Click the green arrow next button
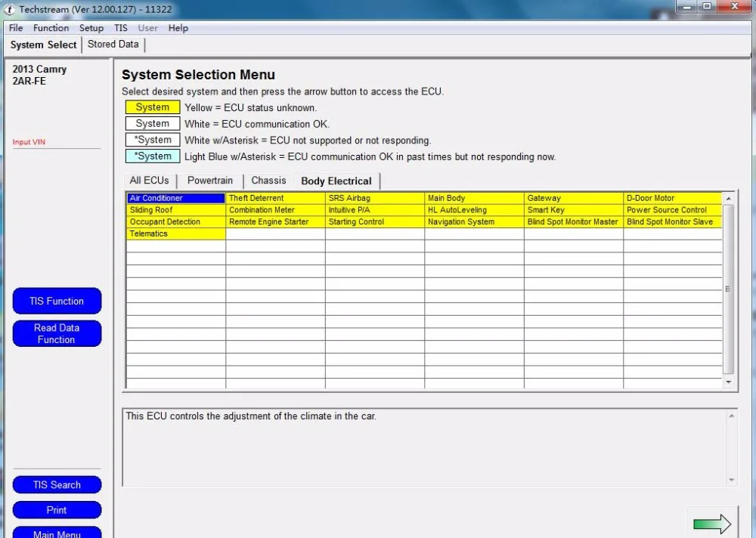 point(711,523)
